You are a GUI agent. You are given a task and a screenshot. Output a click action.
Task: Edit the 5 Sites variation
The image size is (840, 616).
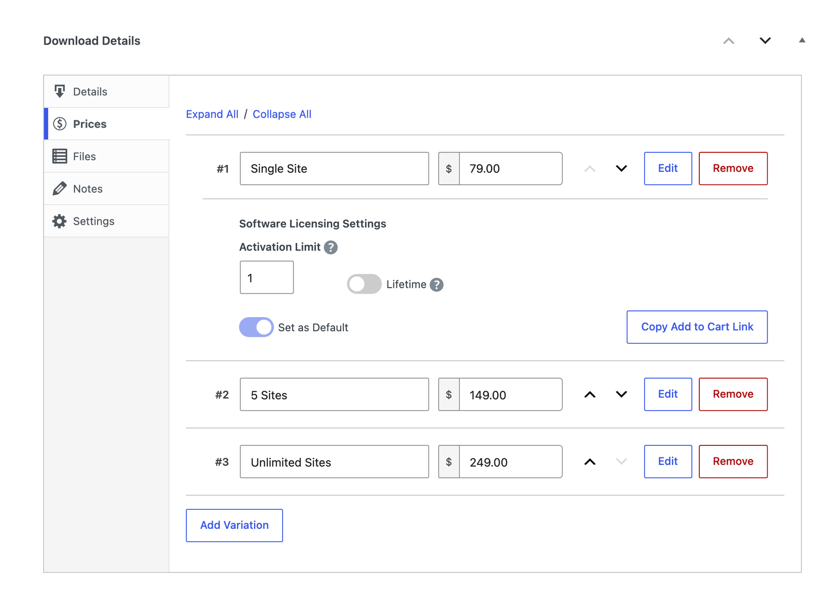668,394
